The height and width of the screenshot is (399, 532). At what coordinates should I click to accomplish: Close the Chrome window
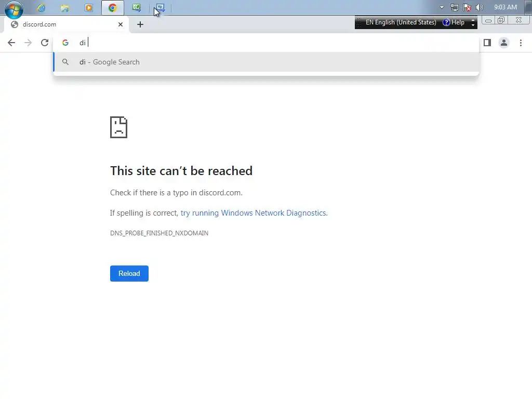coord(519,20)
